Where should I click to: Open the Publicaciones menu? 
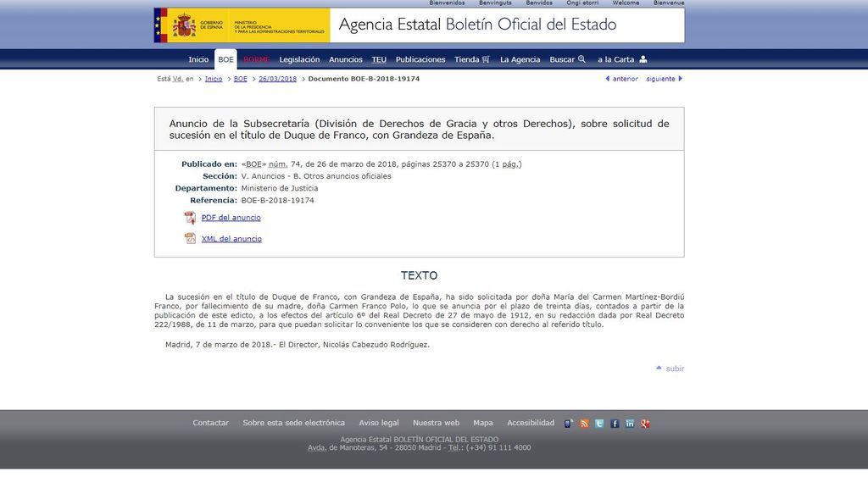point(420,59)
